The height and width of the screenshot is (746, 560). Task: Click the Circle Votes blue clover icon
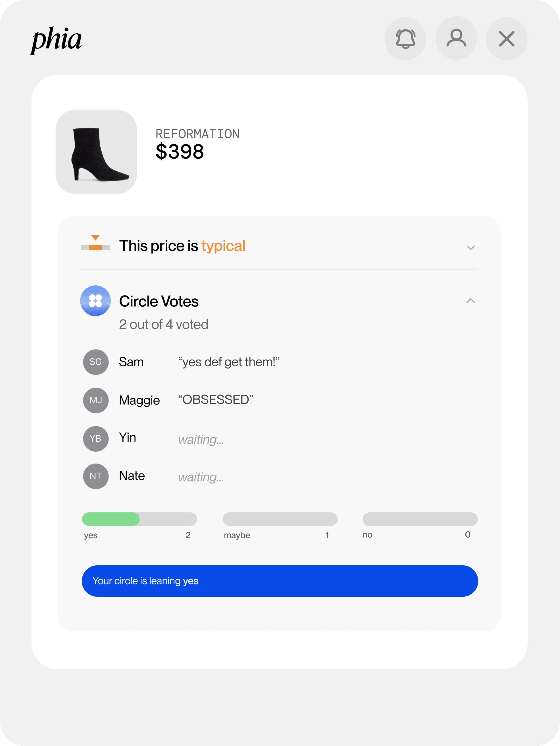click(x=95, y=301)
